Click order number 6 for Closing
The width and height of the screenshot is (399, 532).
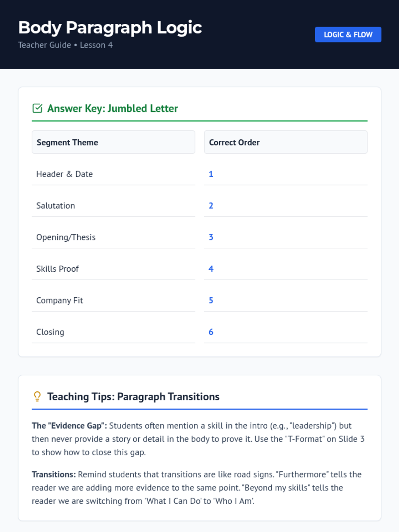tap(211, 332)
